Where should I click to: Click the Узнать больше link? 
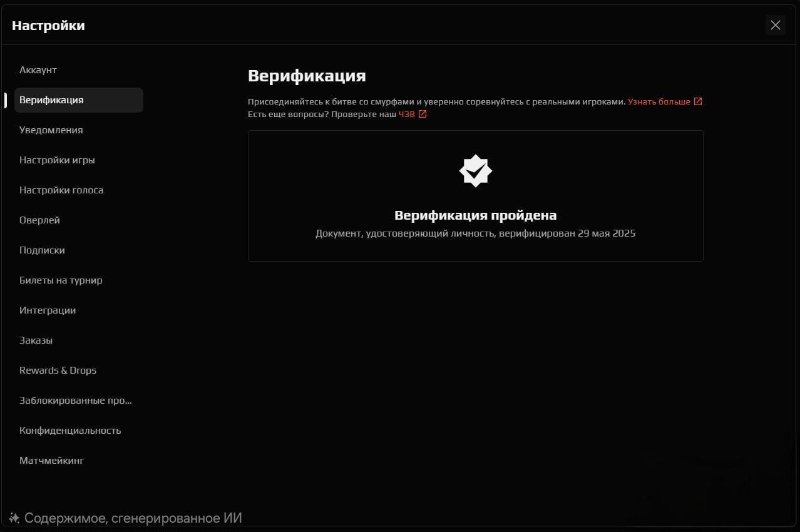659,101
